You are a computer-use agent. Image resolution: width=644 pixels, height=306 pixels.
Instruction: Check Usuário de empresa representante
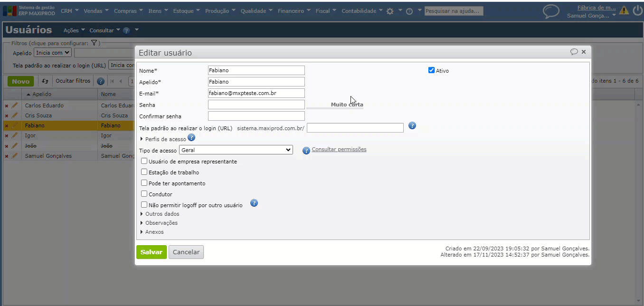click(144, 161)
